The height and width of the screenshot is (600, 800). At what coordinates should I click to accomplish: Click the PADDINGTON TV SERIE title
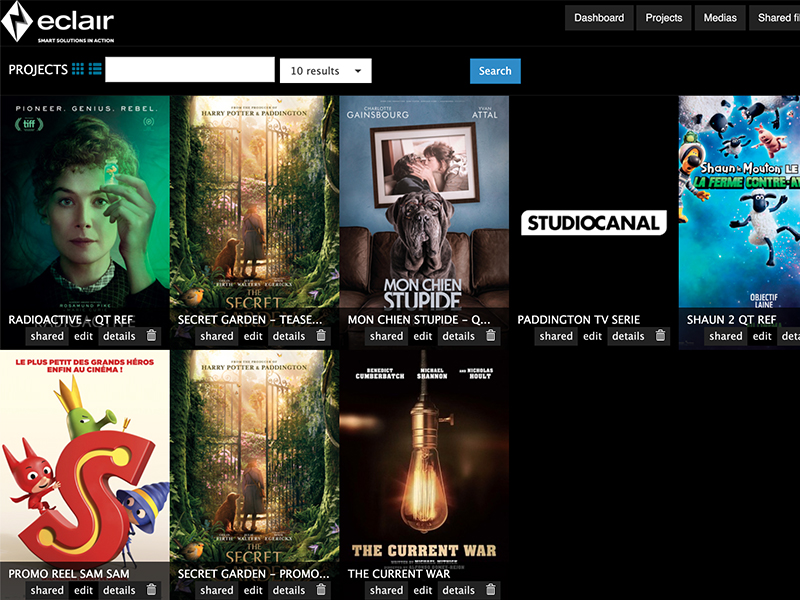click(579, 320)
